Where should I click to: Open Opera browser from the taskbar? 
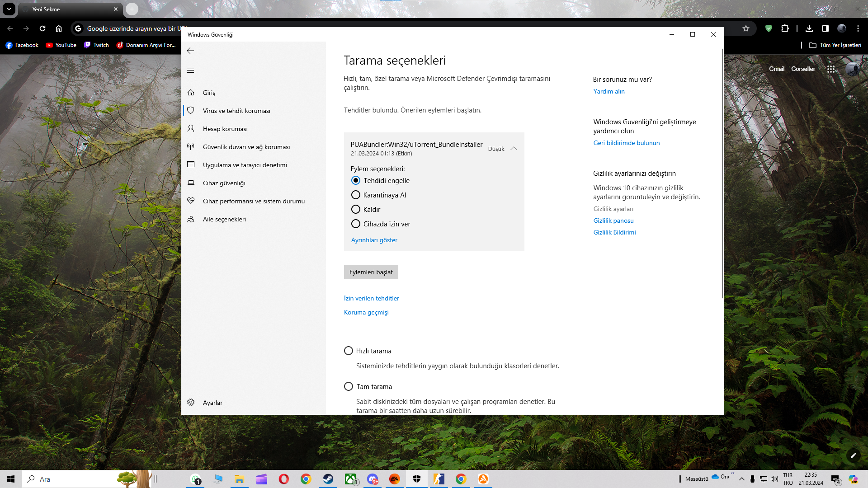[x=284, y=479]
